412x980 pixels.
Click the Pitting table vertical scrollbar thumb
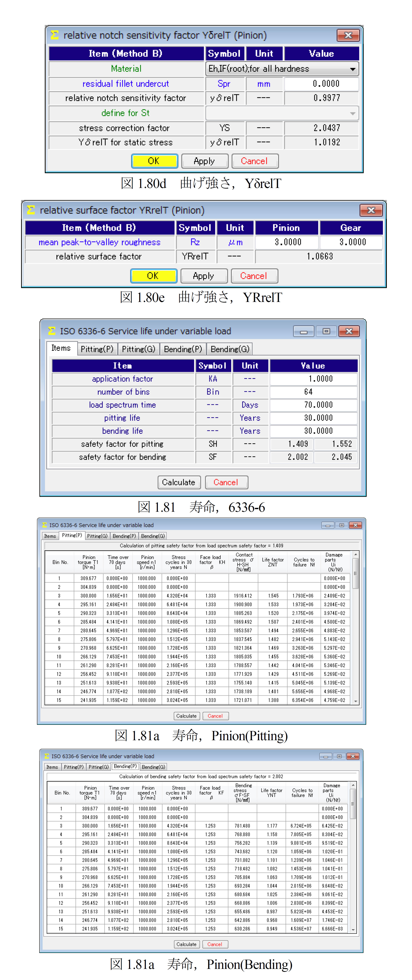click(356, 573)
